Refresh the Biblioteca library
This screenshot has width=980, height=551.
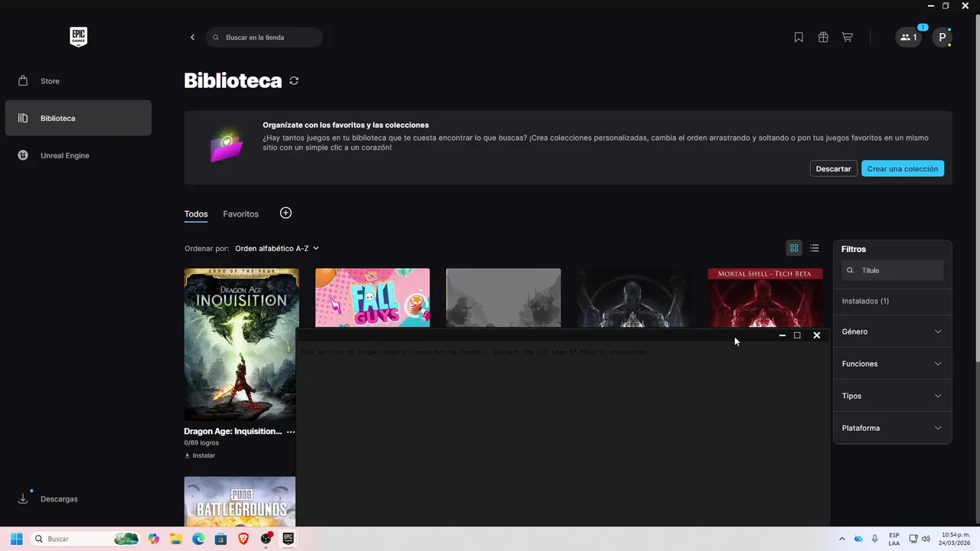point(294,80)
